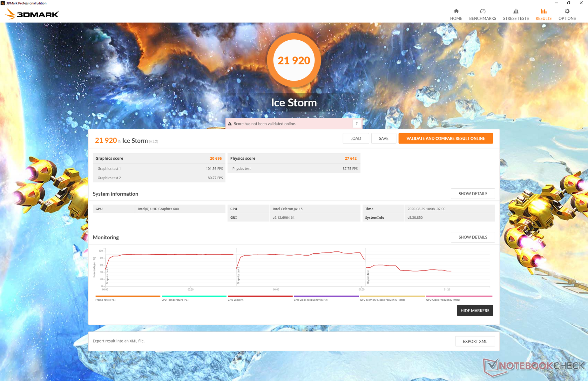Show details for Monitoring
588x381 pixels.
click(x=473, y=237)
